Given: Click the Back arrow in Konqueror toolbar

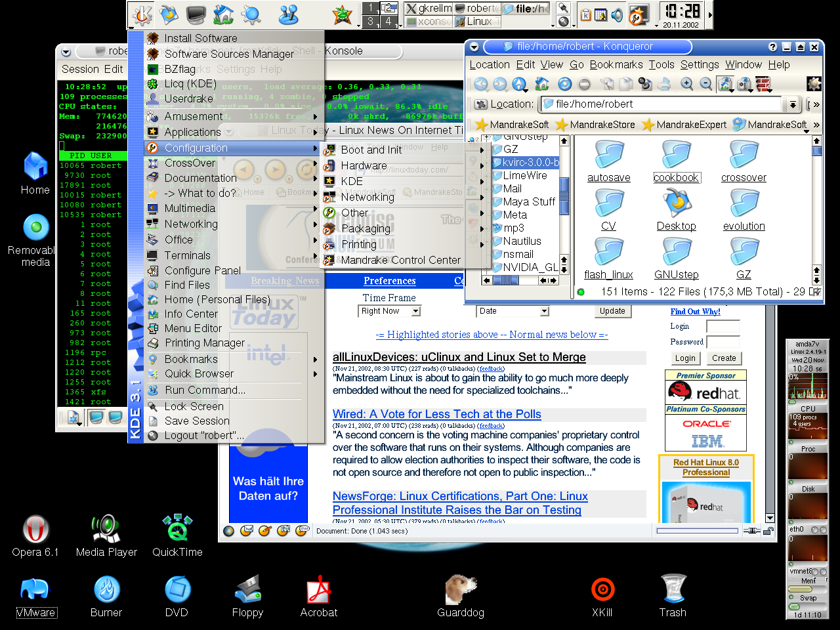Looking at the screenshot, I should tap(481, 84).
